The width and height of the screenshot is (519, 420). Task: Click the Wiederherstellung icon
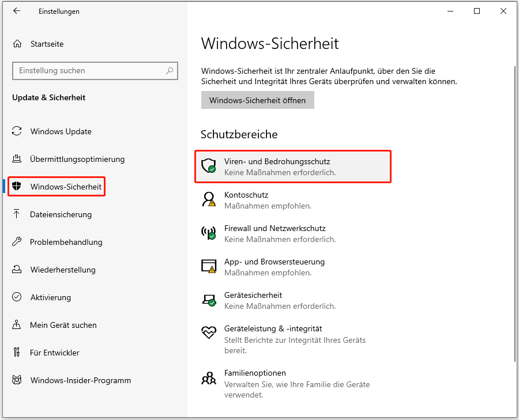coord(17,269)
